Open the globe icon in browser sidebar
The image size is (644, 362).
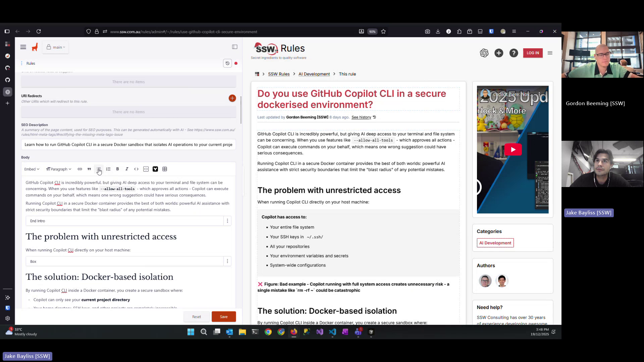coord(8,92)
